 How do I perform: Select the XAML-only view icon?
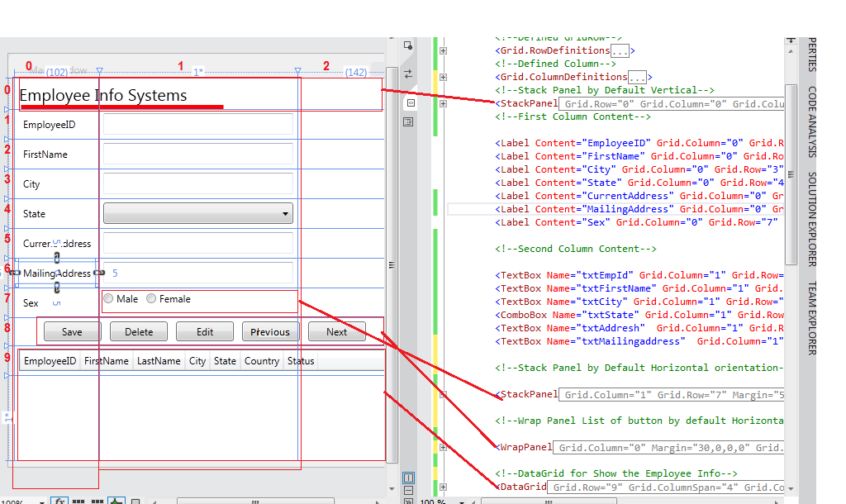point(408,103)
